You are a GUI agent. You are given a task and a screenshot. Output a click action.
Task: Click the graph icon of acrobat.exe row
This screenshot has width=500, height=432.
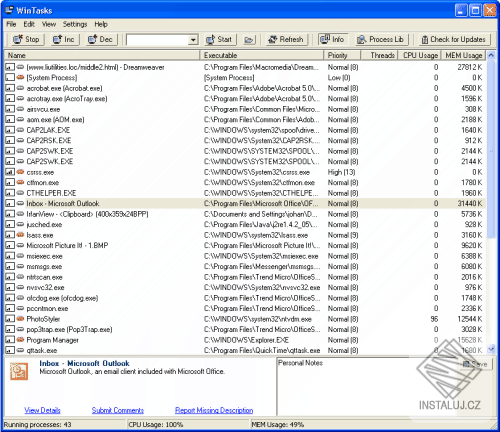10,88
